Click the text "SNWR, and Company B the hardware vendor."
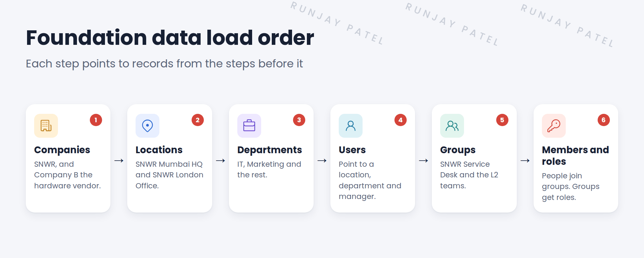 [x=68, y=175]
